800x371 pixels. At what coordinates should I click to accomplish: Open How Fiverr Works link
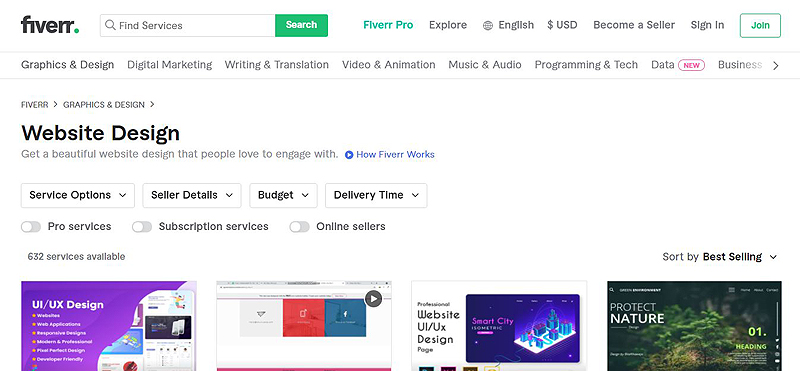click(x=395, y=155)
